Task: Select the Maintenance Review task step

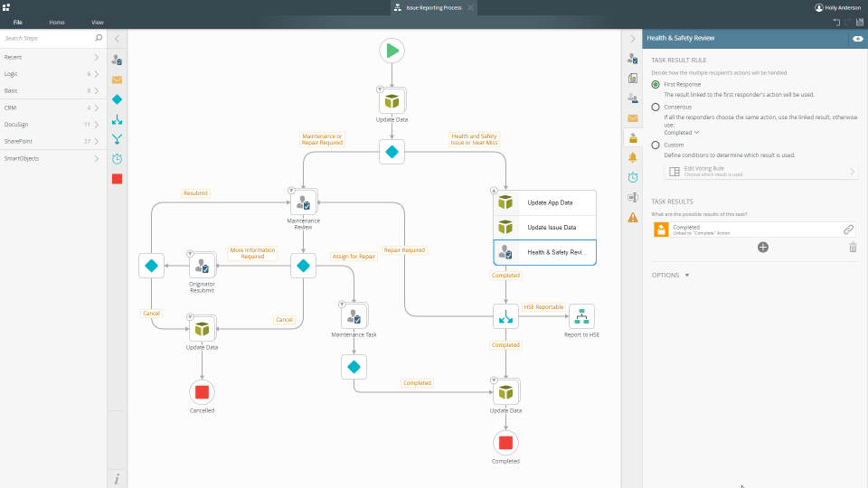Action: pyautogui.click(x=304, y=202)
